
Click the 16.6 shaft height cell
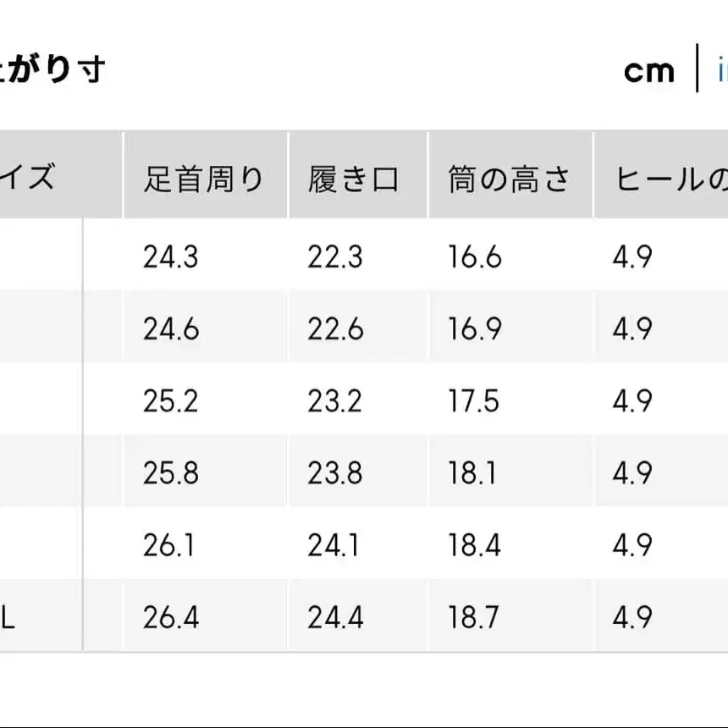475,259
